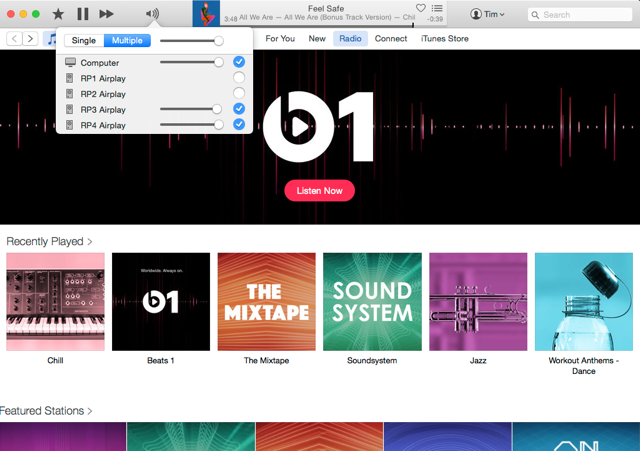Skip forward to next track

(107, 14)
